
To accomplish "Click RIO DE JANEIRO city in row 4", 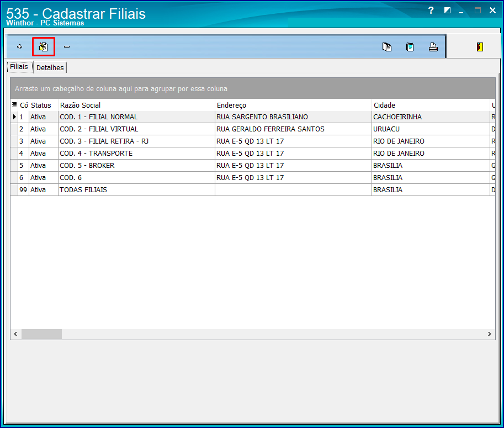I will [431, 154].
